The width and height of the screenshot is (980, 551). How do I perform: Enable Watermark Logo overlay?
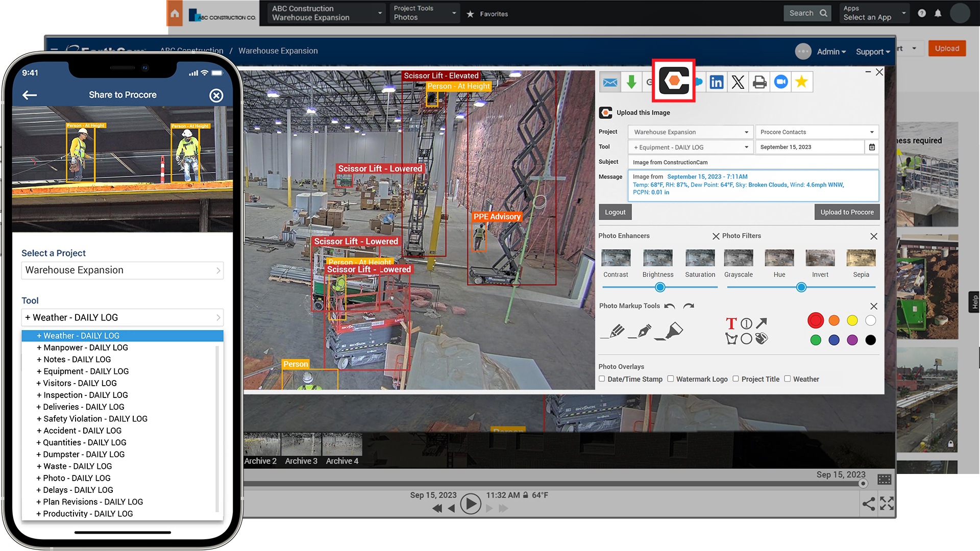(x=671, y=379)
